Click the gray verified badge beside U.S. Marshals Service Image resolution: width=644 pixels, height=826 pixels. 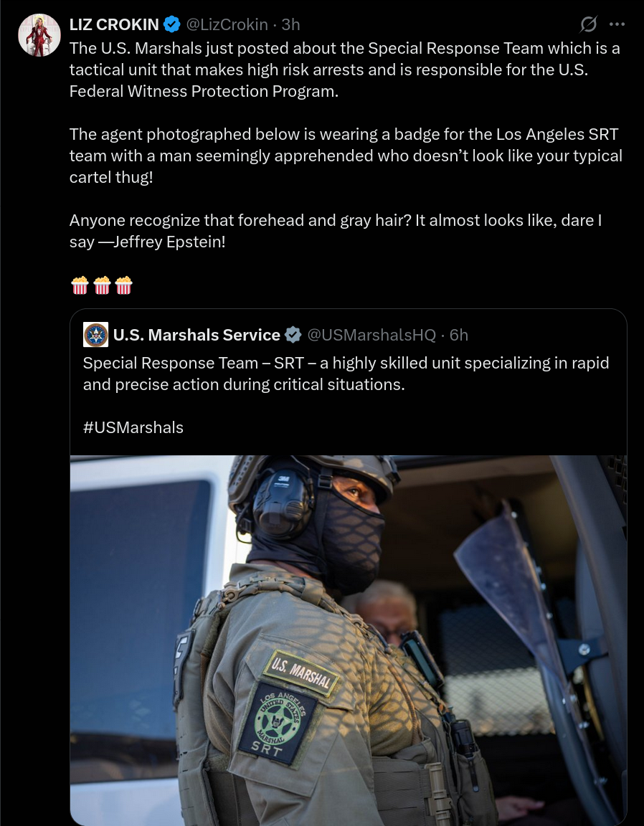tap(293, 335)
